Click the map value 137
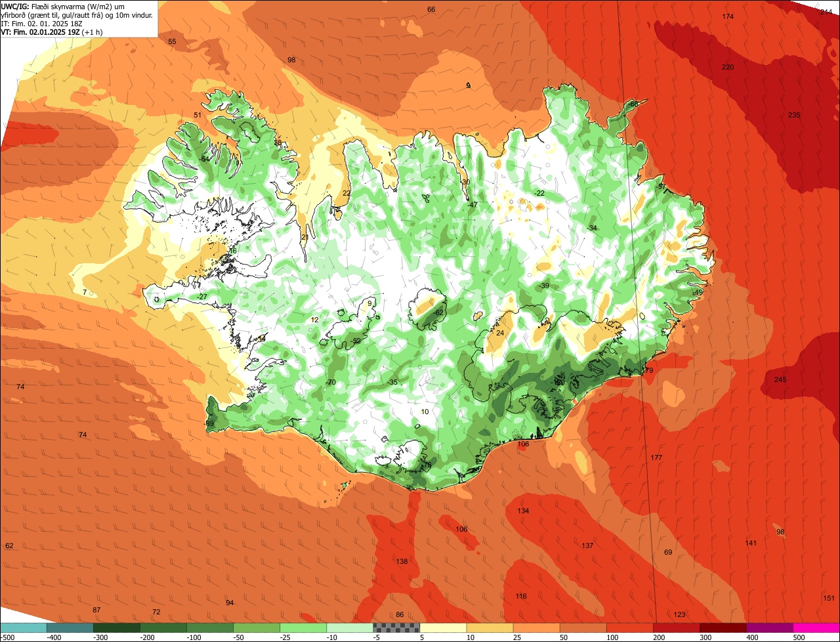The height and width of the screenshot is (642, 840). [x=587, y=546]
